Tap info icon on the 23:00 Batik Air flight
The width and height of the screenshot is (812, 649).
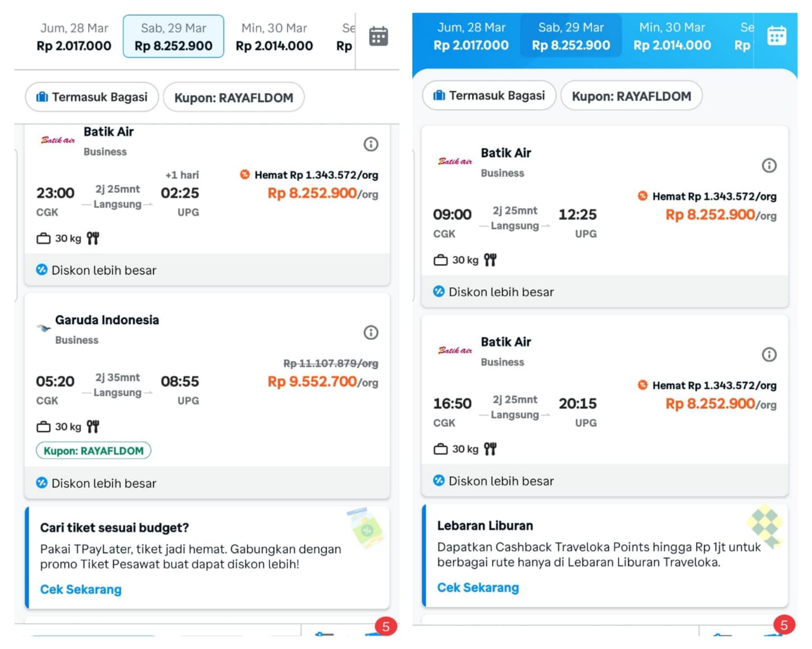(x=370, y=145)
